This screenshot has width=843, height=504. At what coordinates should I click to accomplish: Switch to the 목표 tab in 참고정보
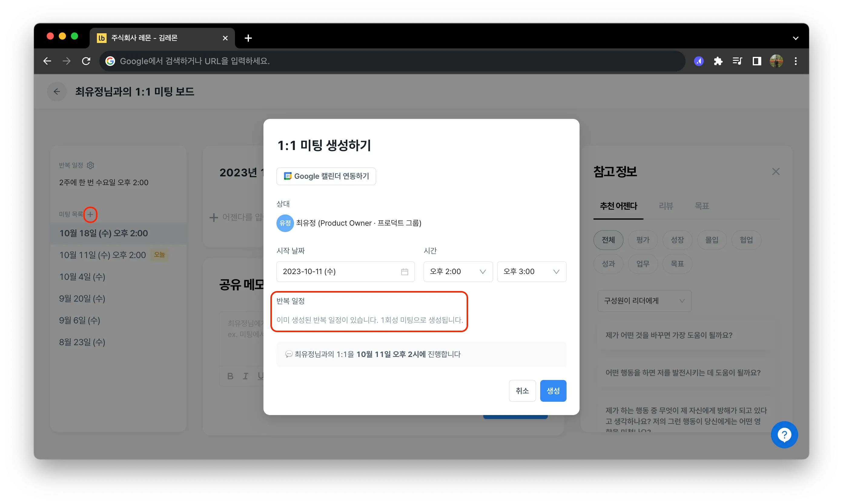click(x=702, y=206)
